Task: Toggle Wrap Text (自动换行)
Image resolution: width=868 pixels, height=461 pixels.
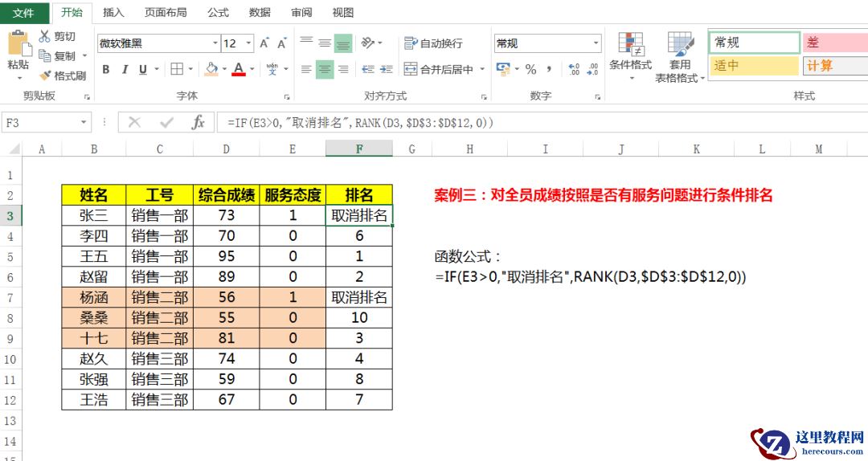Action: (x=433, y=43)
